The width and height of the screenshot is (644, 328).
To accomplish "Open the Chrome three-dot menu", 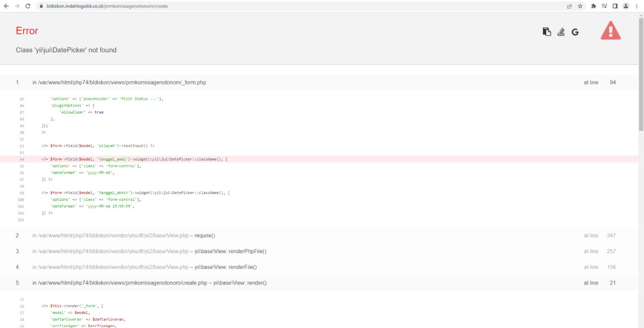I will pos(636,6).
